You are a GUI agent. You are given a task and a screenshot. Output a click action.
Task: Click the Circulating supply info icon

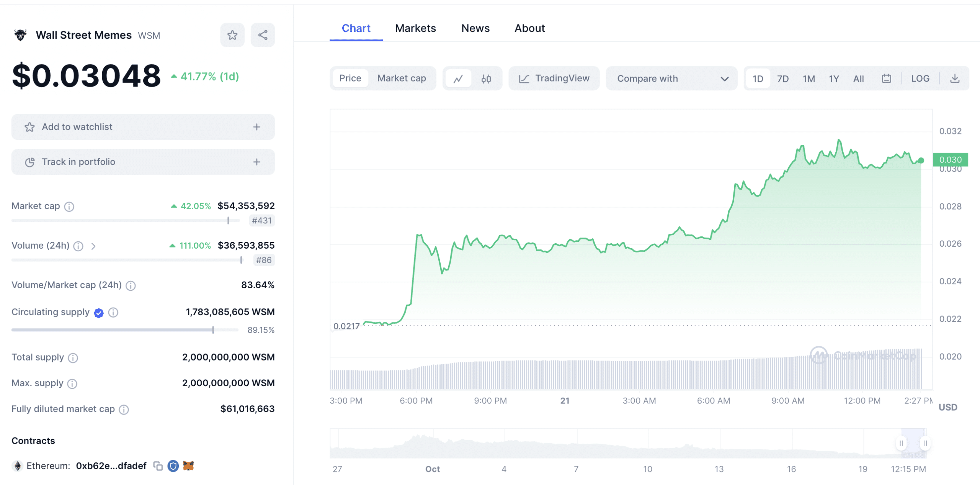tap(113, 312)
